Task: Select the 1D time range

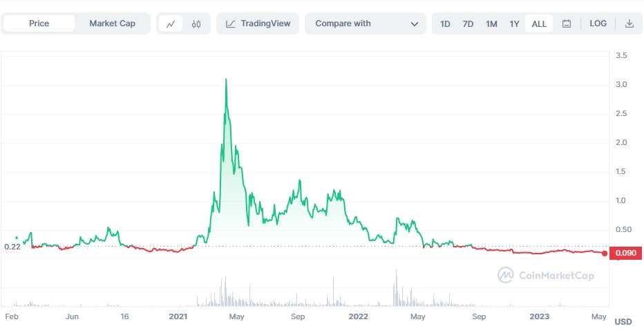Action: (445, 23)
